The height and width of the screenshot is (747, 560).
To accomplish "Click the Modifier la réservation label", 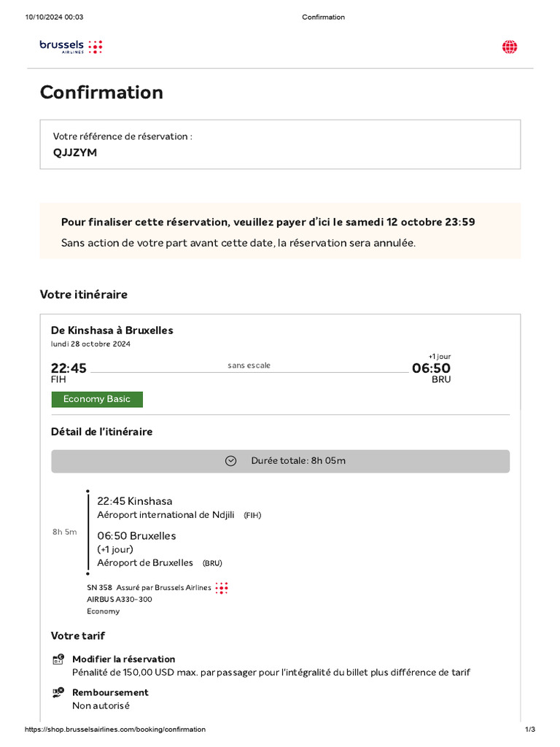I will [x=123, y=659].
